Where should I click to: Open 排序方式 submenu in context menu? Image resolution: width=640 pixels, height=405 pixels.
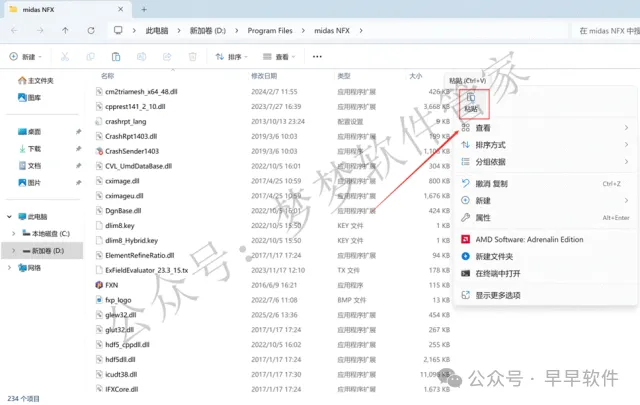click(x=545, y=145)
